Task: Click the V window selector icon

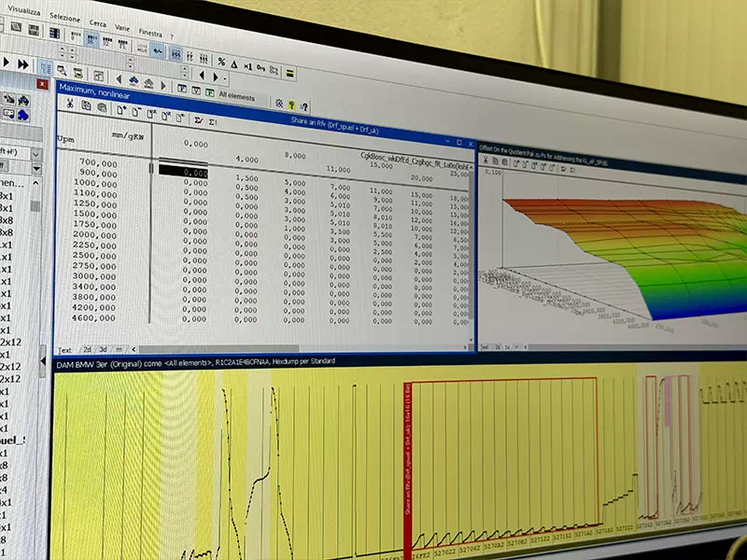Action: (x=196, y=91)
